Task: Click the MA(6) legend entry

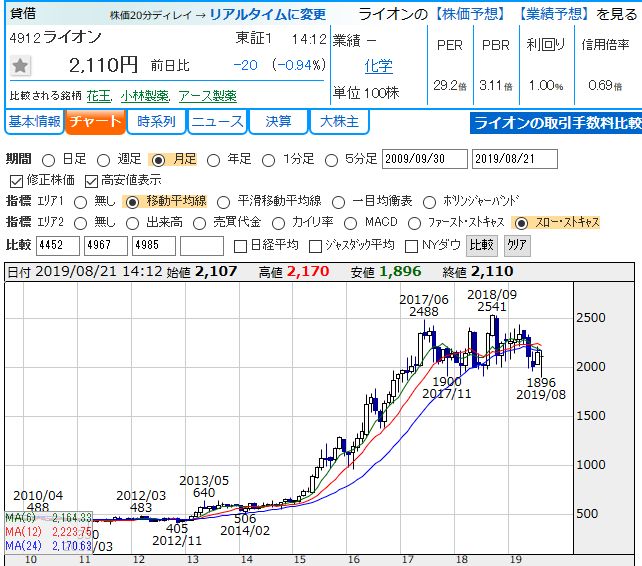Action: tap(48, 517)
